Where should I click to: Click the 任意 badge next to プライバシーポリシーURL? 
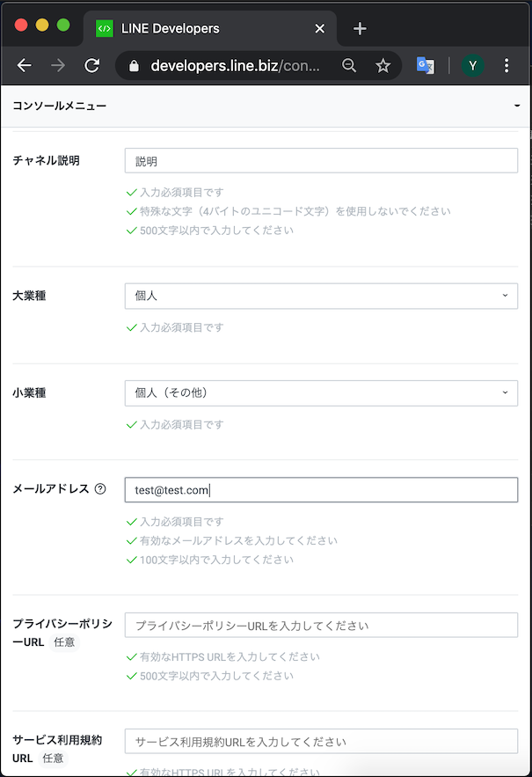pos(64,642)
